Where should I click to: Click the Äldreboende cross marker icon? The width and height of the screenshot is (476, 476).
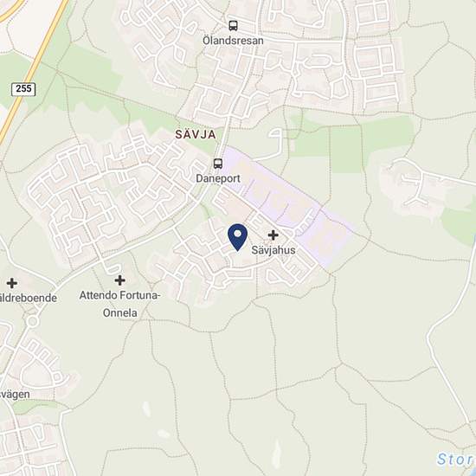point(12,283)
